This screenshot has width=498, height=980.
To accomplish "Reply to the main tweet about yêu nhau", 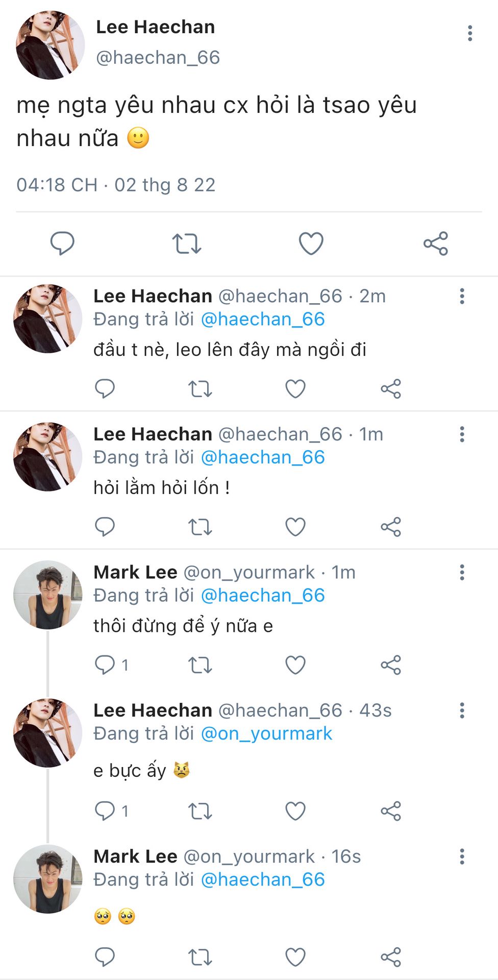I will [x=62, y=243].
